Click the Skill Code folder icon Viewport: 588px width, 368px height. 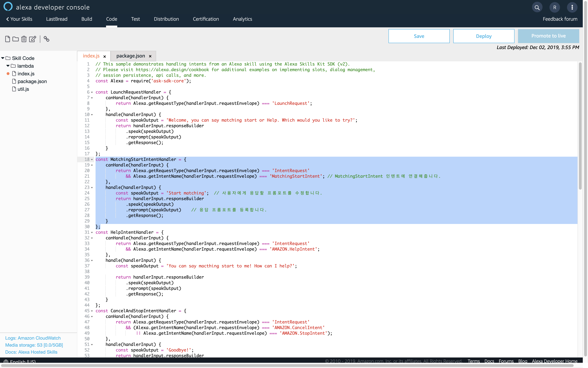click(x=8, y=58)
